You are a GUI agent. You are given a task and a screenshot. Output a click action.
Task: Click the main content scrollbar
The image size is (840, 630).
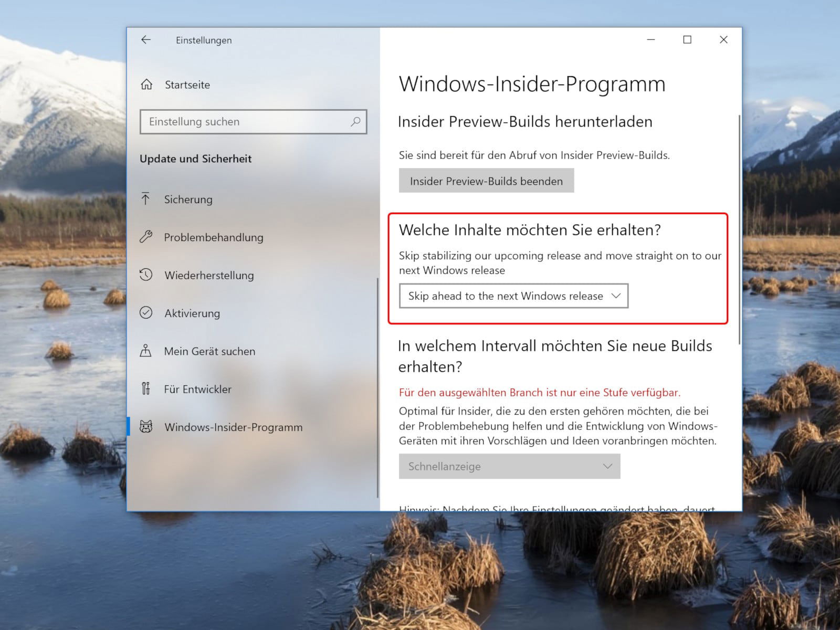coord(740,230)
